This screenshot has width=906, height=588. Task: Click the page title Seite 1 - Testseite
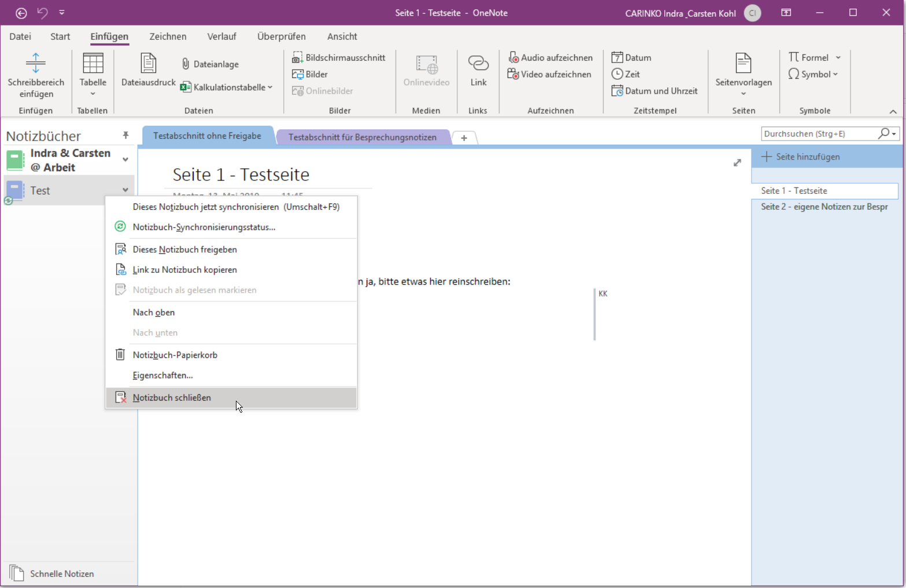point(241,175)
